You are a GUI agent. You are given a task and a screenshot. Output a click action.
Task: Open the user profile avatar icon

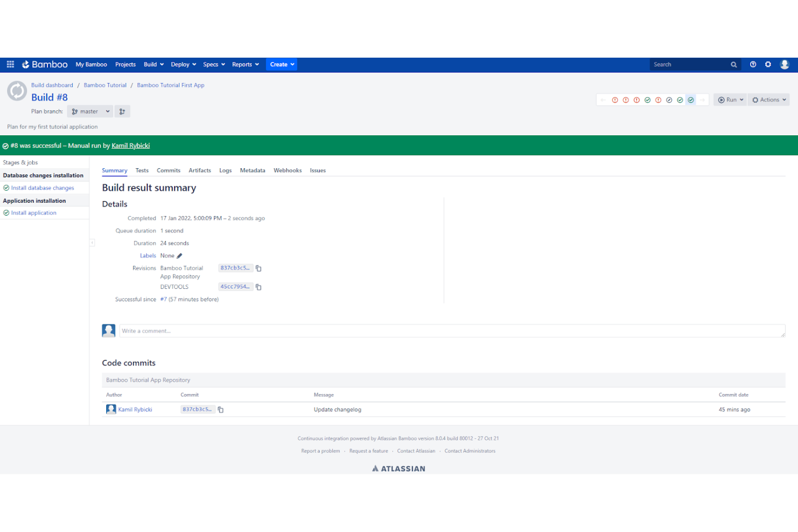pos(785,64)
